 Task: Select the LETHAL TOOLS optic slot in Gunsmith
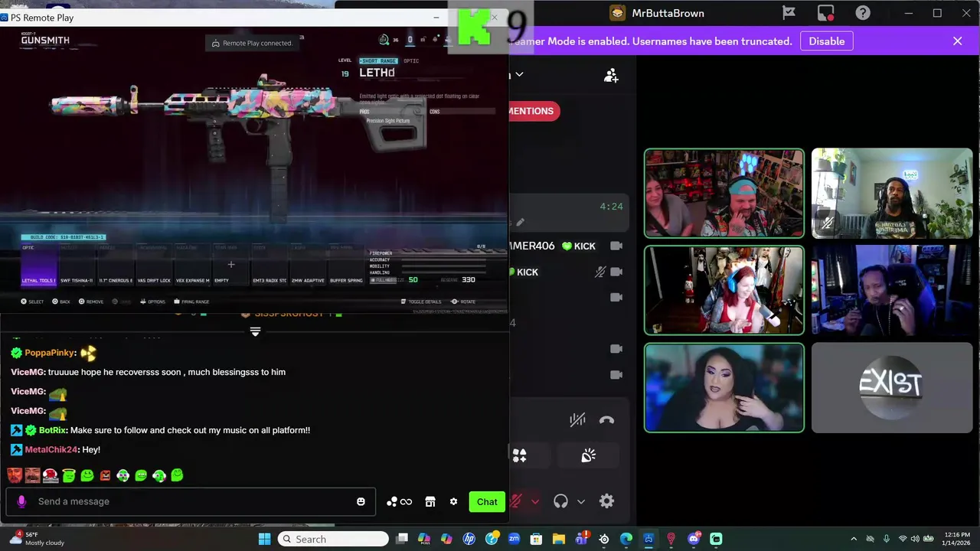pos(38,266)
